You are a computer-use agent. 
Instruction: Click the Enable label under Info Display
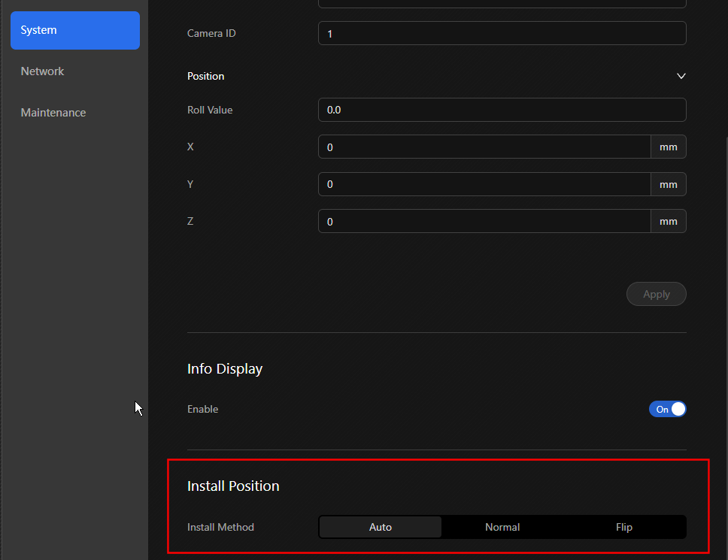pos(202,409)
